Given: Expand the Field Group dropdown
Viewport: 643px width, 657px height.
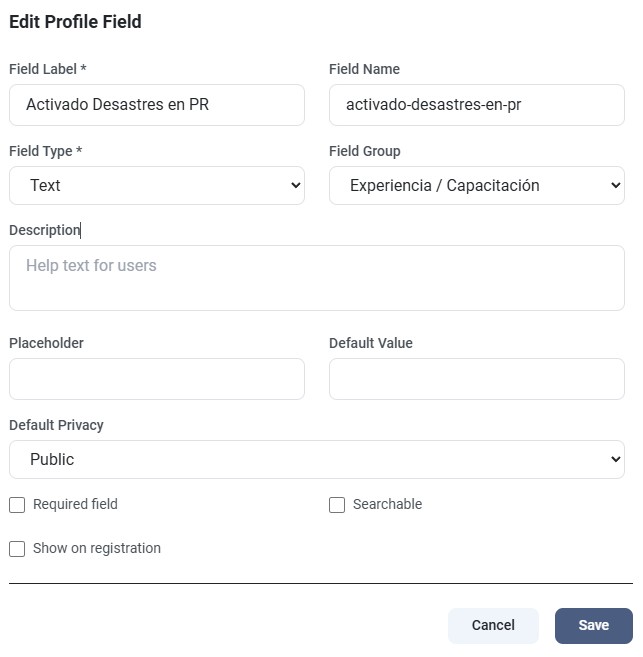Looking at the screenshot, I should pyautogui.click(x=477, y=185).
